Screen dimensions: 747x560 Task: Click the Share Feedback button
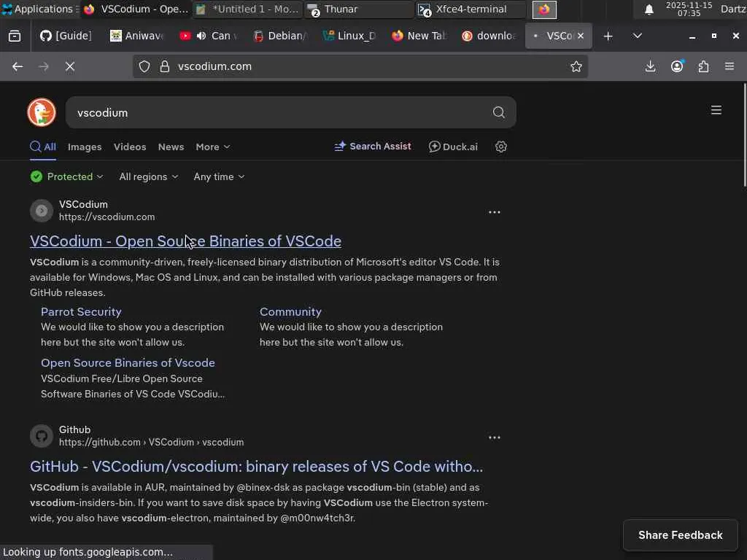click(x=680, y=535)
